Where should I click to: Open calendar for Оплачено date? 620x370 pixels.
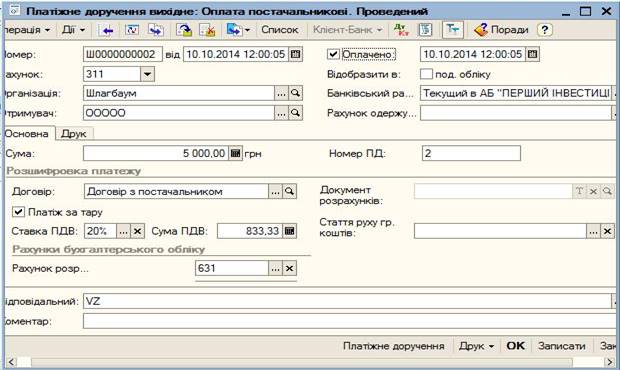pos(532,54)
